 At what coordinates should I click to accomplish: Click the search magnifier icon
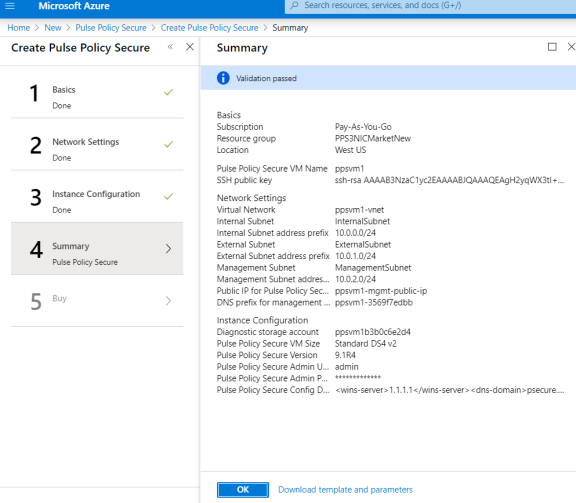coord(294,6)
